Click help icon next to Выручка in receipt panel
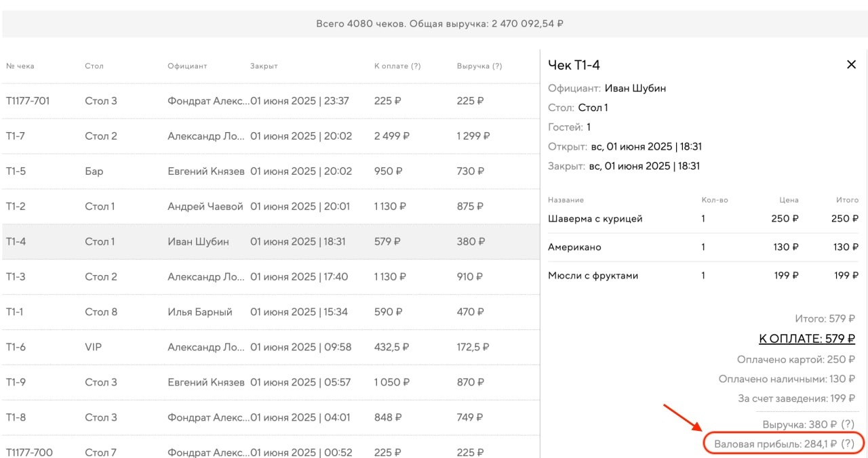This screenshot has height=458, width=868. coord(847,424)
